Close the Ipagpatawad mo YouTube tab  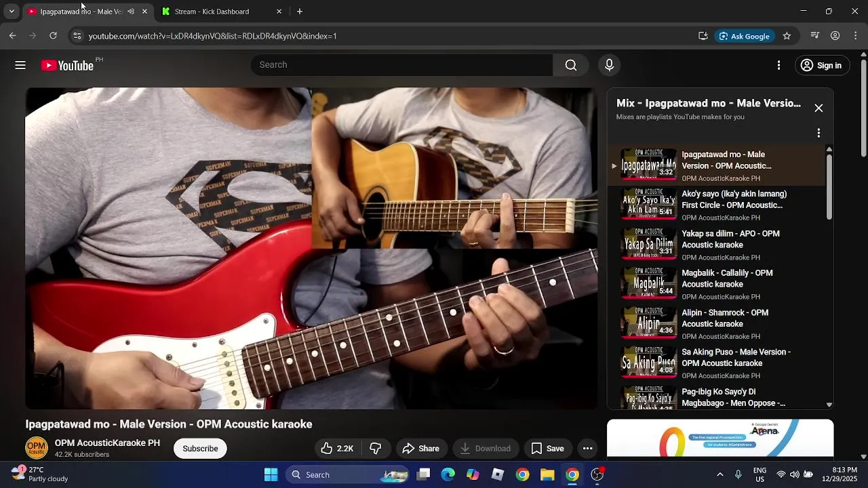tap(144, 12)
